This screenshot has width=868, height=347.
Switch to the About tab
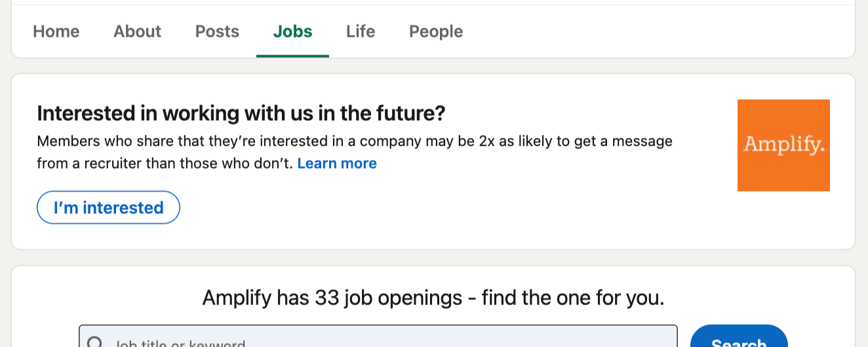(137, 31)
